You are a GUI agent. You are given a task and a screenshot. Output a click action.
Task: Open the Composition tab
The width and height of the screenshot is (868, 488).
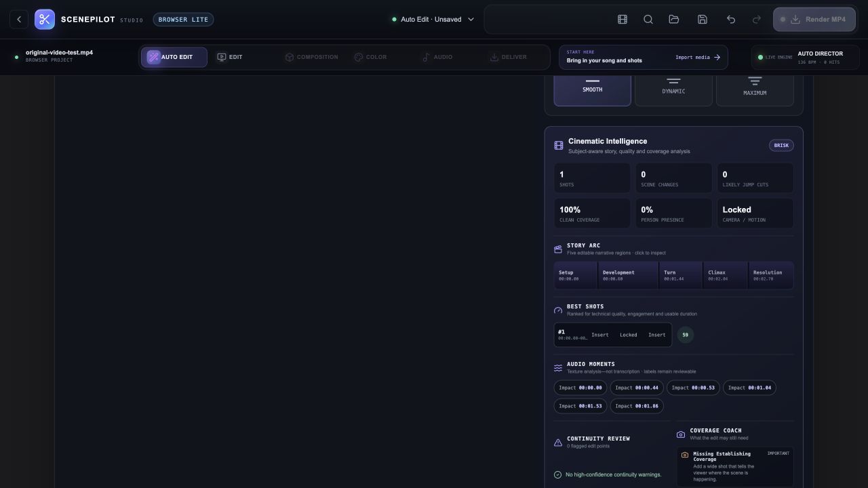[311, 57]
